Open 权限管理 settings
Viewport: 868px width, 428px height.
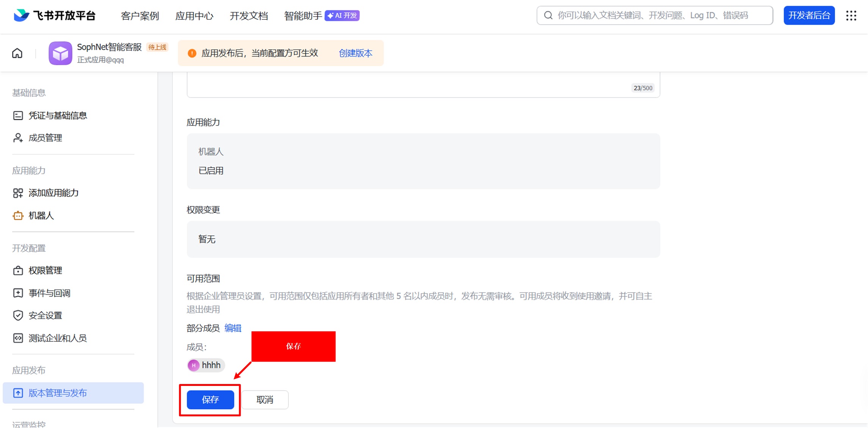(x=45, y=271)
